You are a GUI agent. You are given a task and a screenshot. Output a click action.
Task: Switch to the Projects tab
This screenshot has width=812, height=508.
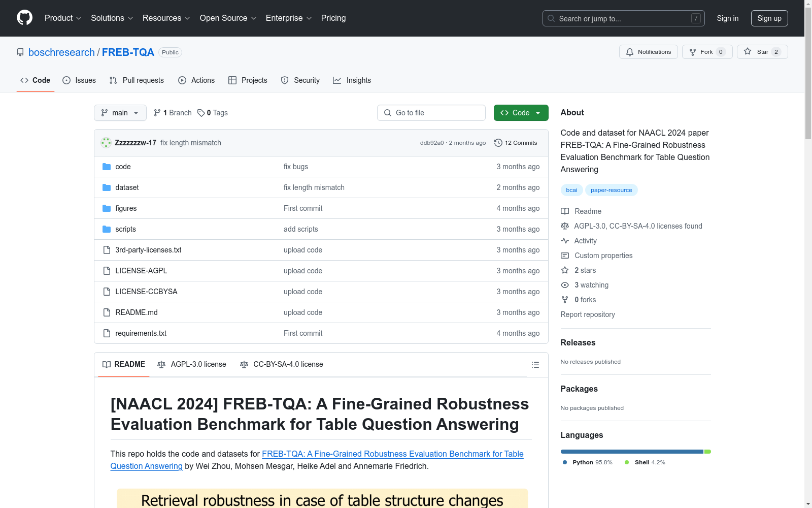pyautogui.click(x=248, y=80)
